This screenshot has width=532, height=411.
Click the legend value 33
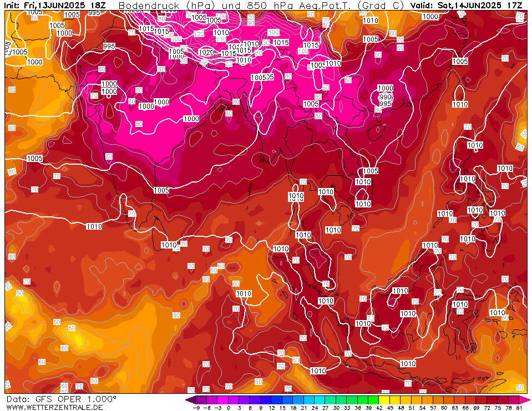[346, 408]
